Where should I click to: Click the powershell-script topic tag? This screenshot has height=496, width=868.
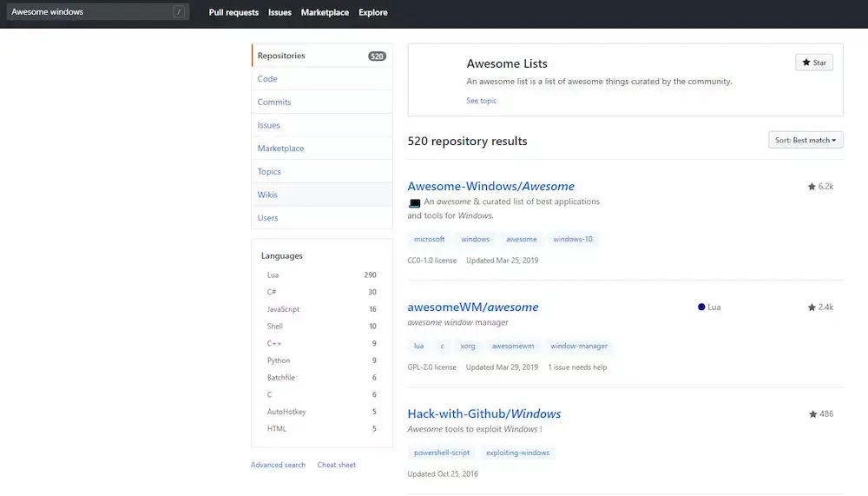click(x=442, y=453)
